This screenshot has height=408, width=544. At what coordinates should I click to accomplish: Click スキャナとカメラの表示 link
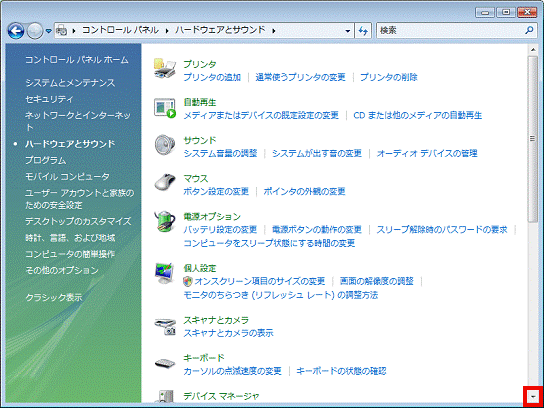pos(228,333)
